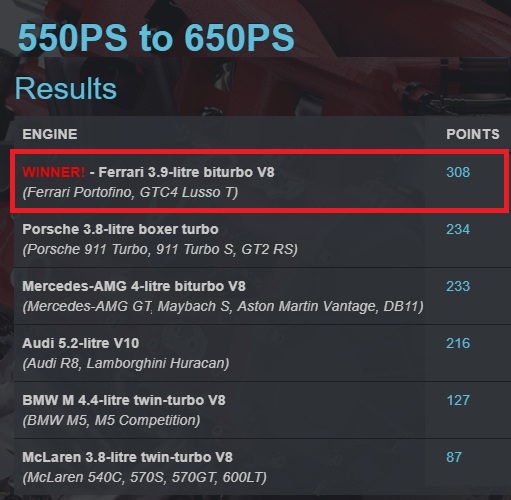Select the 216 points value
Viewport: 511px width, 500px height.
click(458, 343)
